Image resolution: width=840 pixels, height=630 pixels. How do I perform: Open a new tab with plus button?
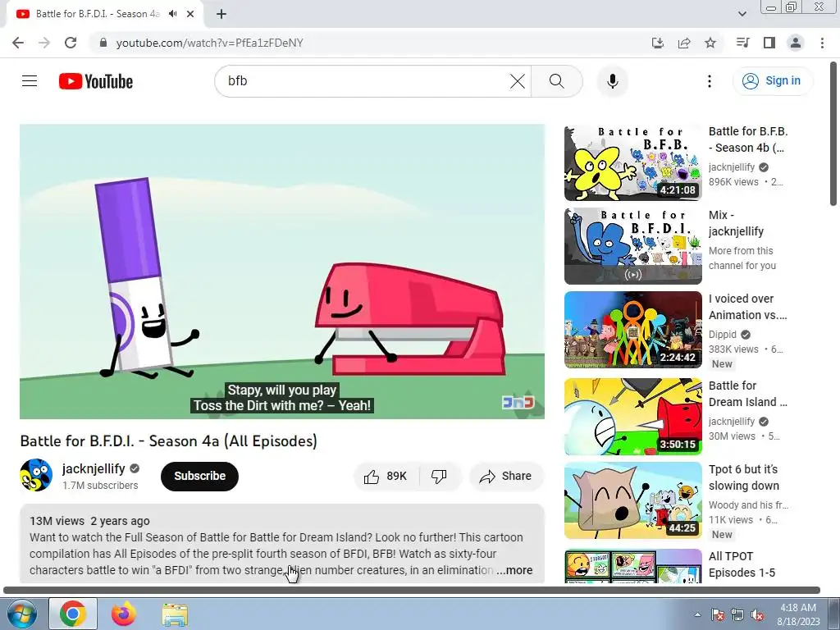pos(221,14)
